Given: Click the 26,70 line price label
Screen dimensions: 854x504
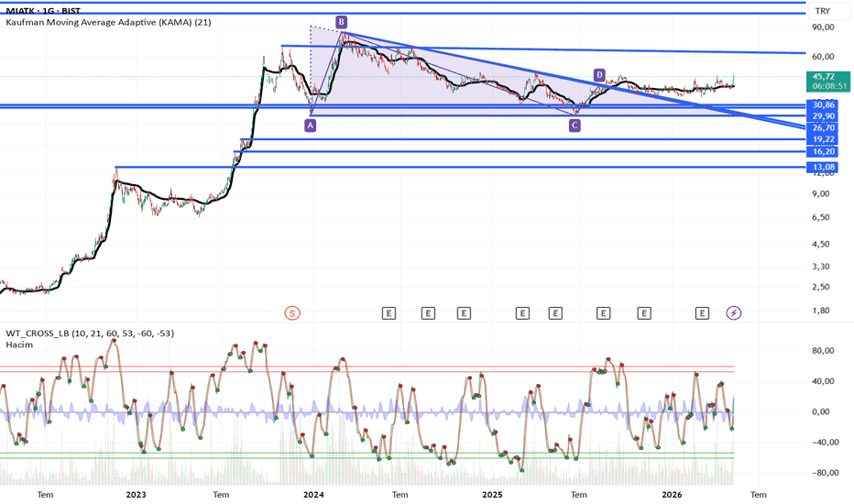Looking at the screenshot, I should [x=823, y=127].
